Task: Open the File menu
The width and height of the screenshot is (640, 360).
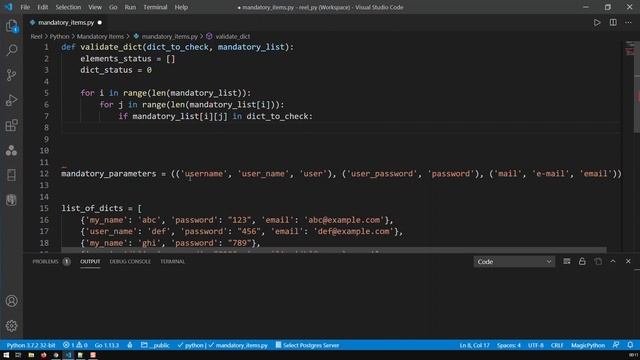Action: click(25, 7)
